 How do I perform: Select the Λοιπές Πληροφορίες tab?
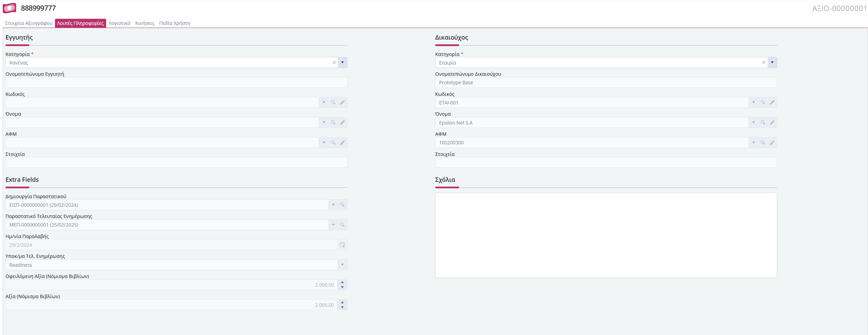pos(81,23)
